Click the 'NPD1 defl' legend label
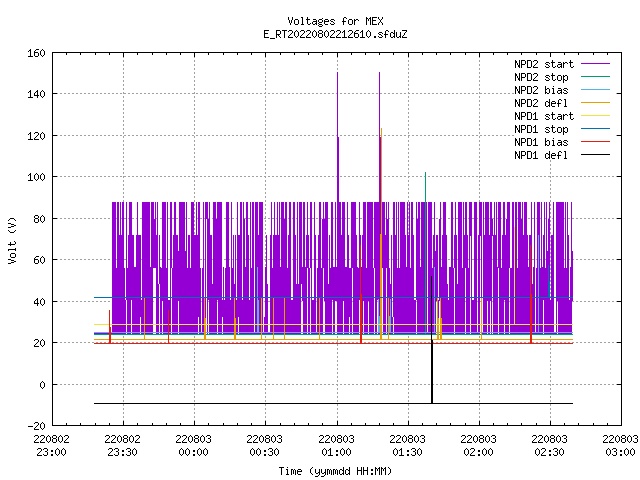640x480 pixels. point(541,155)
